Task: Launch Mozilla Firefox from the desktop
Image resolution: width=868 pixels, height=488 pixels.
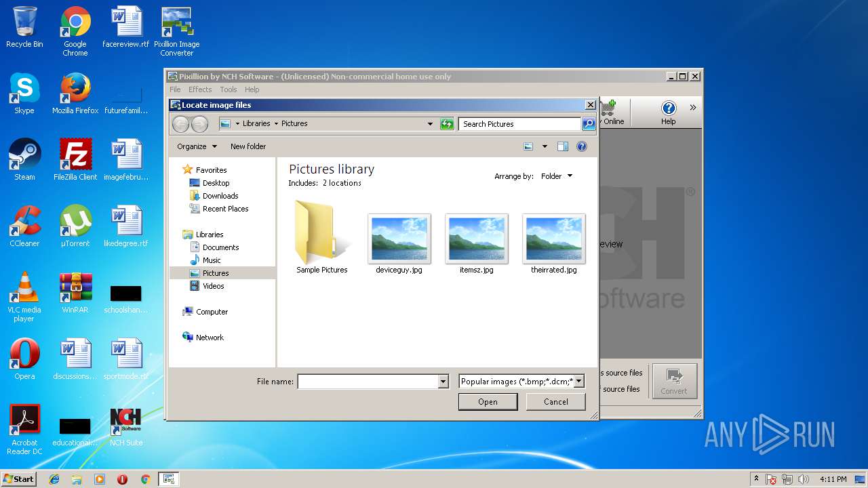Action: [75, 94]
